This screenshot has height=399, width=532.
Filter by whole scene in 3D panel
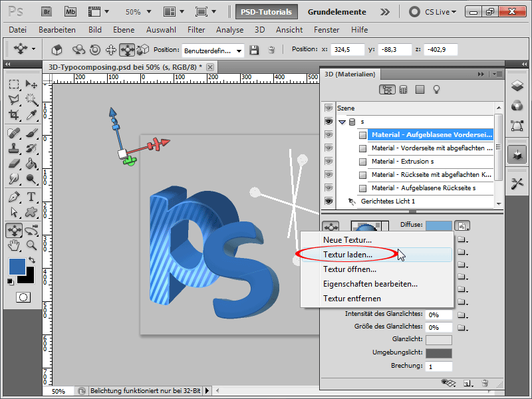[387, 90]
